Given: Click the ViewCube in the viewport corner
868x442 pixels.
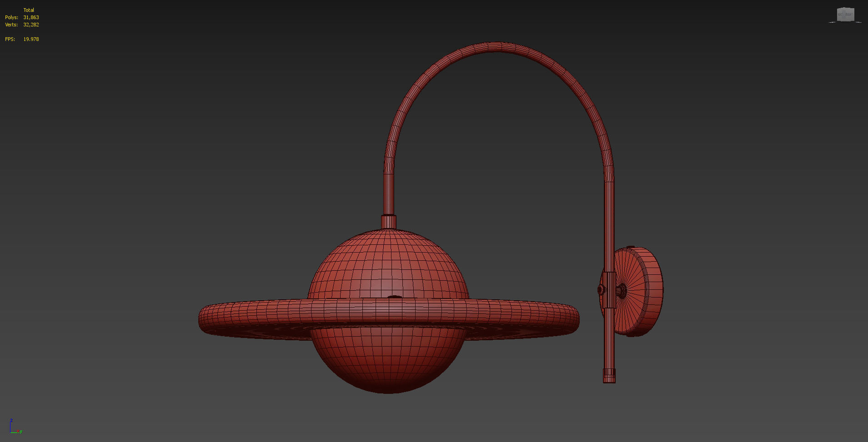Looking at the screenshot, I should click(845, 15).
